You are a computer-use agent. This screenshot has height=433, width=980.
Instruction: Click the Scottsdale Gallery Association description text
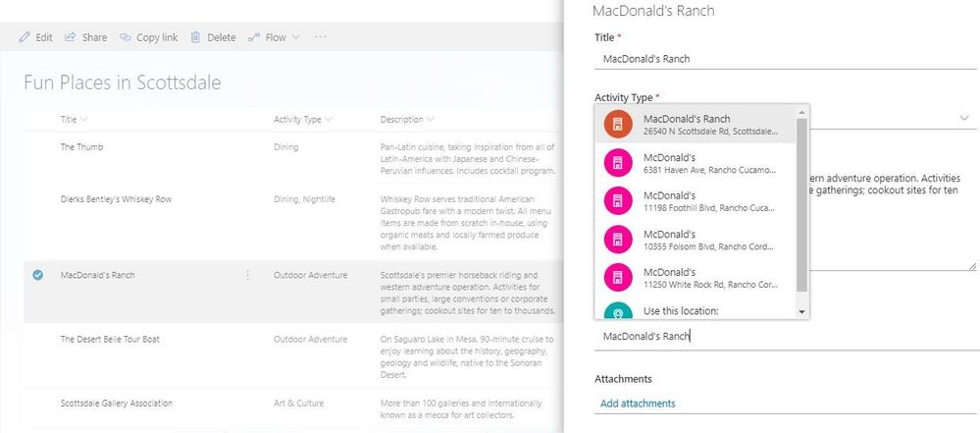pos(461,409)
